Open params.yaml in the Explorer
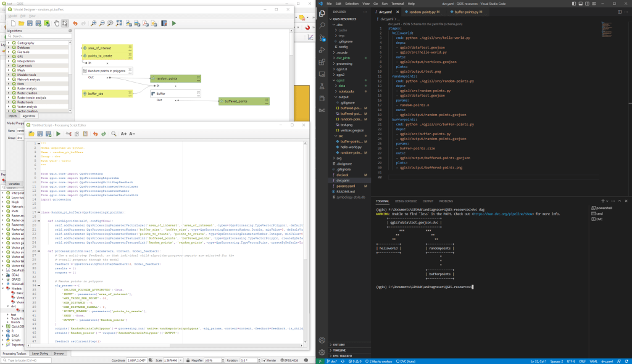This screenshot has height=364, width=632. (344, 186)
